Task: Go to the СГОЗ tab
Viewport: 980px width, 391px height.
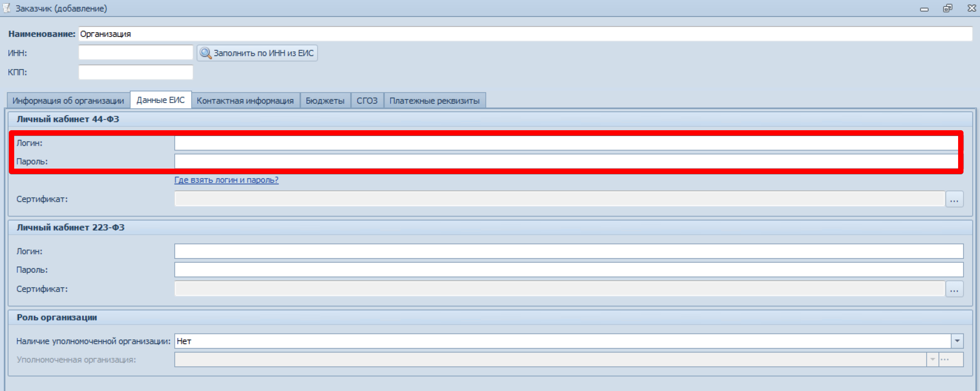Action: [x=367, y=101]
